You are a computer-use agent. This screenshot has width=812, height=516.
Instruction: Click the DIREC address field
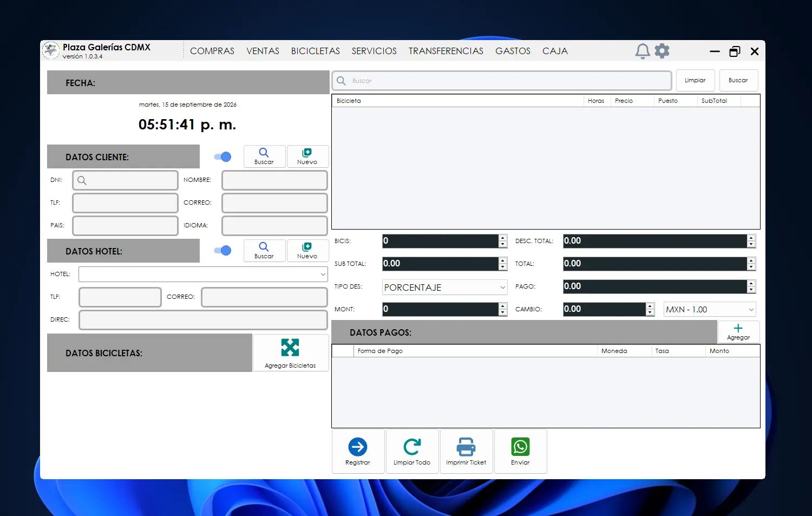[203, 320]
